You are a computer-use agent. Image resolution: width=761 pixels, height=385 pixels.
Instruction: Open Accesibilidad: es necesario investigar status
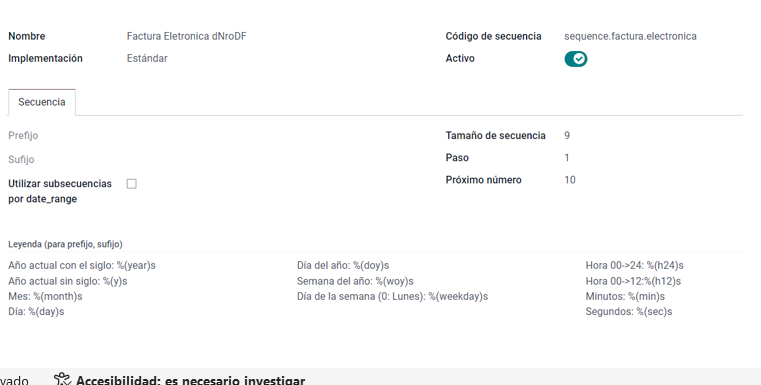tap(190, 381)
